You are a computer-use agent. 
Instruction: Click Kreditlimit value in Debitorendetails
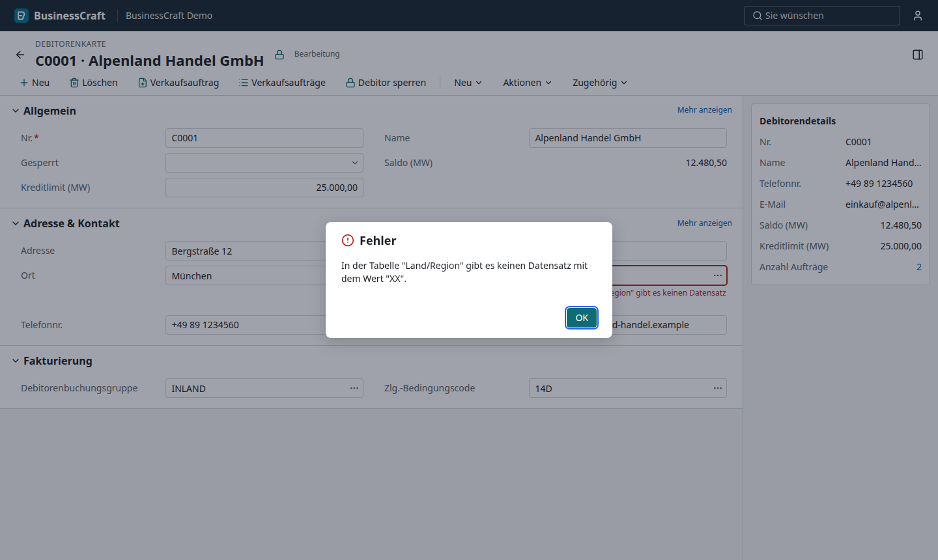click(x=901, y=246)
